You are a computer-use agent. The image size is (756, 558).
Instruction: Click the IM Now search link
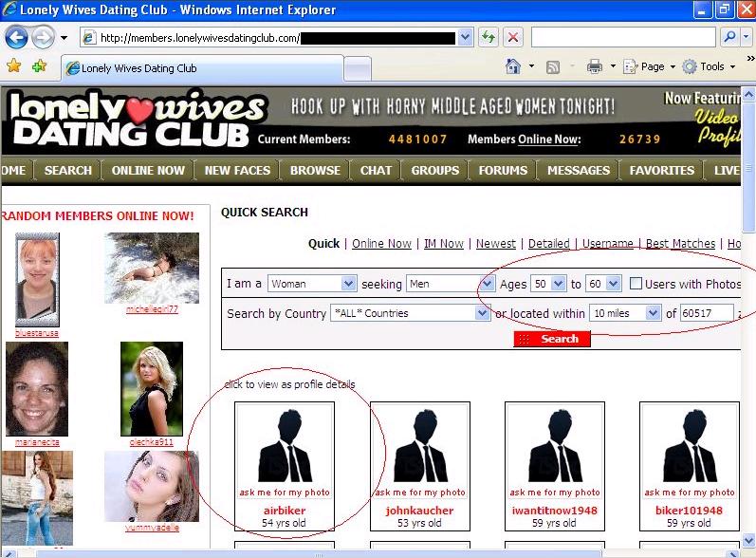444,244
